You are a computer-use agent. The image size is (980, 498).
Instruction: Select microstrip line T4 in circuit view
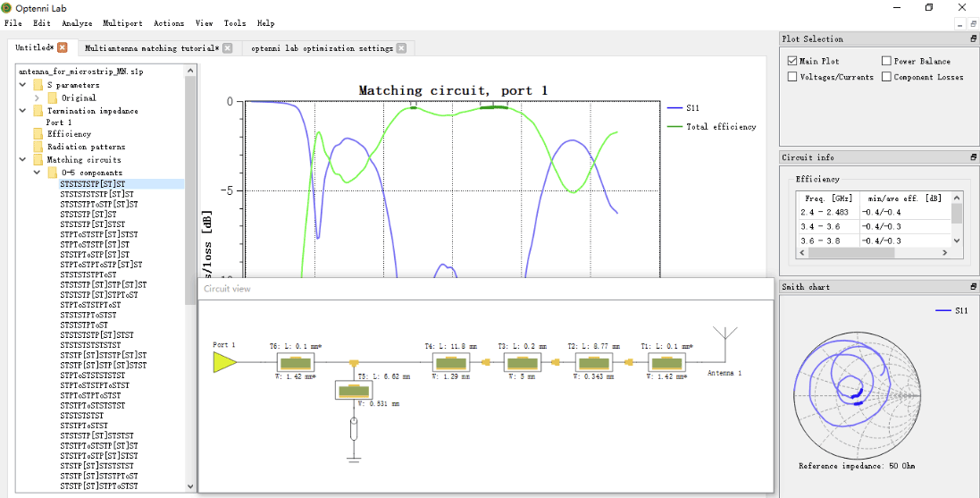[x=450, y=362]
